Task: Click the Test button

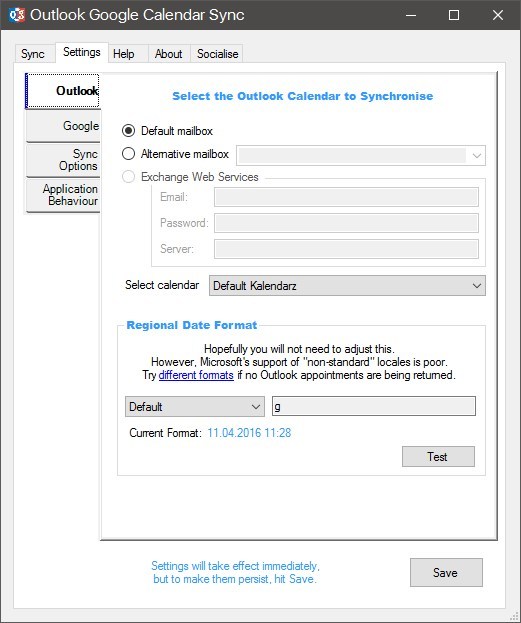Action: pos(438,457)
